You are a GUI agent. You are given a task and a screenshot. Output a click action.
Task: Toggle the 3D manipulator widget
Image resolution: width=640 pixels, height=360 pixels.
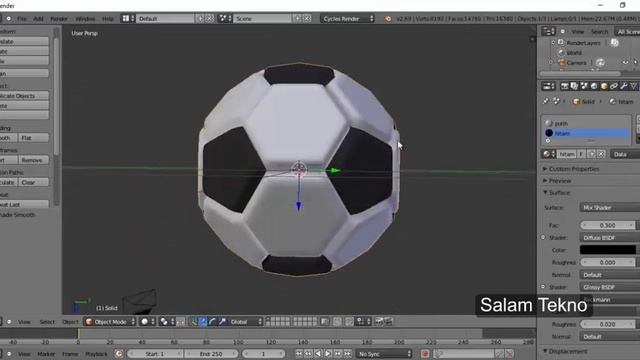(193, 322)
